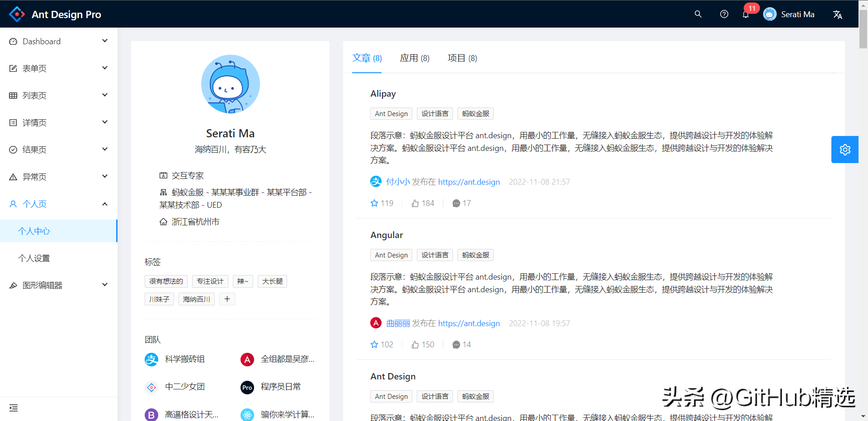Switch to the 应用 tab
Screen dimensions: 868x421
pyautogui.click(x=414, y=58)
